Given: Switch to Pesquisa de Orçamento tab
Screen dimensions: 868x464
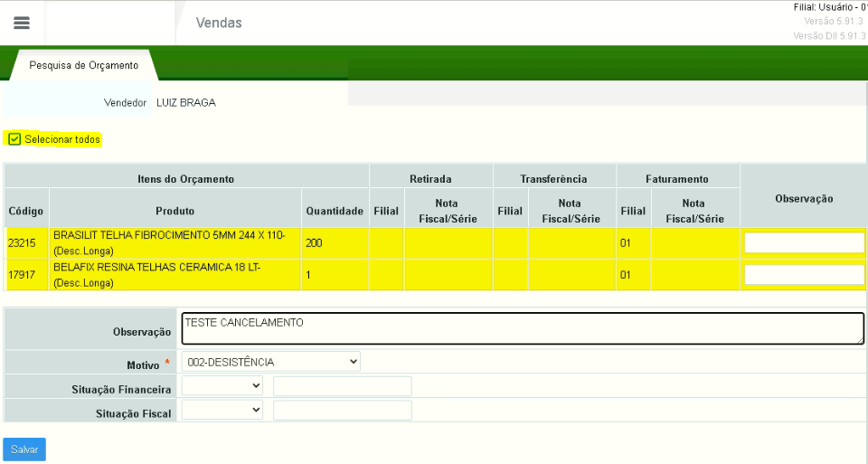Looking at the screenshot, I should click(x=83, y=65).
